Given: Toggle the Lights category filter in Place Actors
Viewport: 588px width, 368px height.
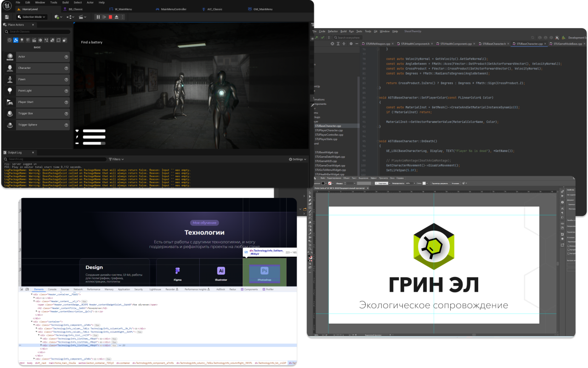Looking at the screenshot, I should point(22,40).
